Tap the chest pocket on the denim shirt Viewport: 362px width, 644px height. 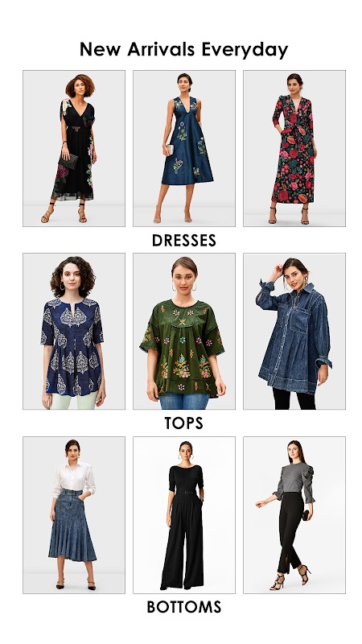click(x=299, y=320)
